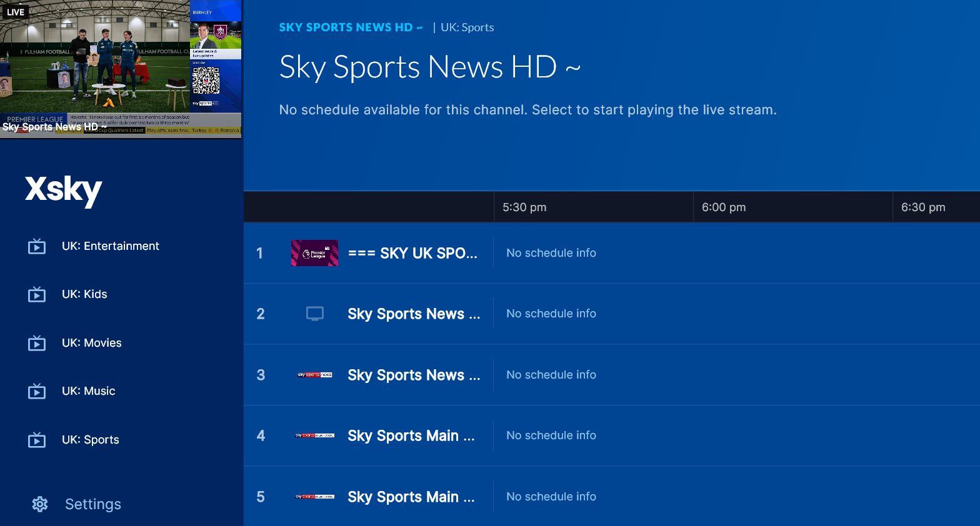Screen dimensions: 980x526
Task: Select the 5:30 pm time slot header
Action: (524, 207)
